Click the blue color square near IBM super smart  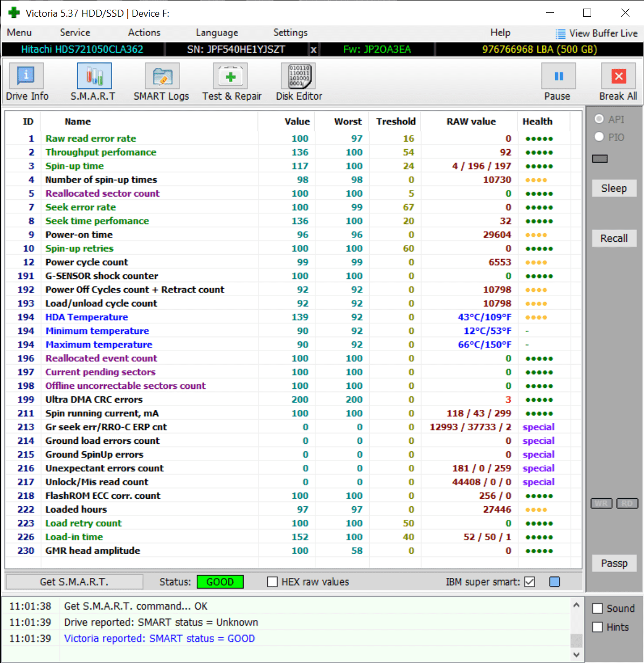(555, 582)
